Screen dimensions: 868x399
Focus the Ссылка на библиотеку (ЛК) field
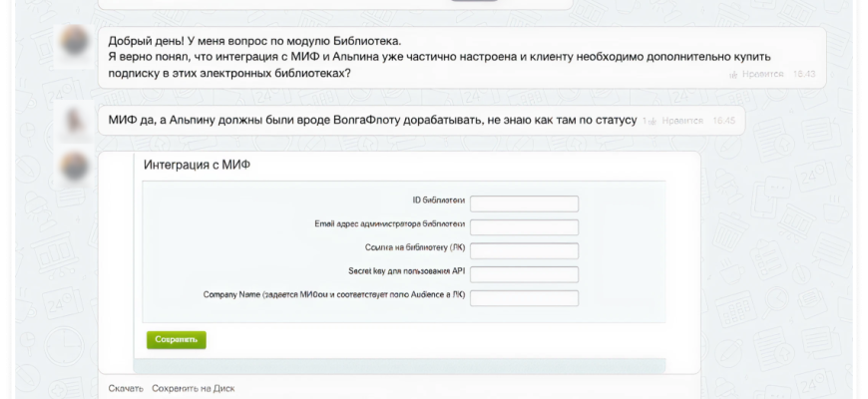[524, 250]
